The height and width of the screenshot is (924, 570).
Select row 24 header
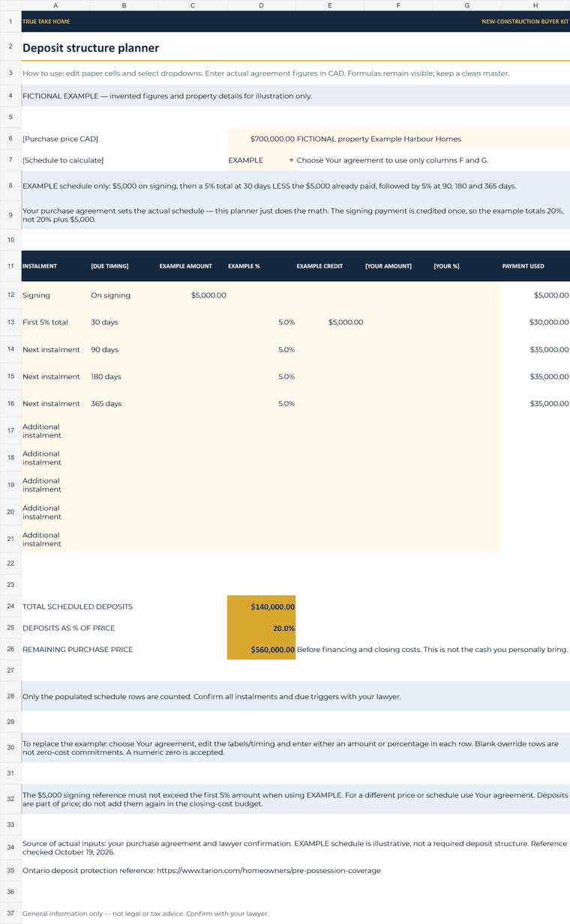click(x=10, y=606)
